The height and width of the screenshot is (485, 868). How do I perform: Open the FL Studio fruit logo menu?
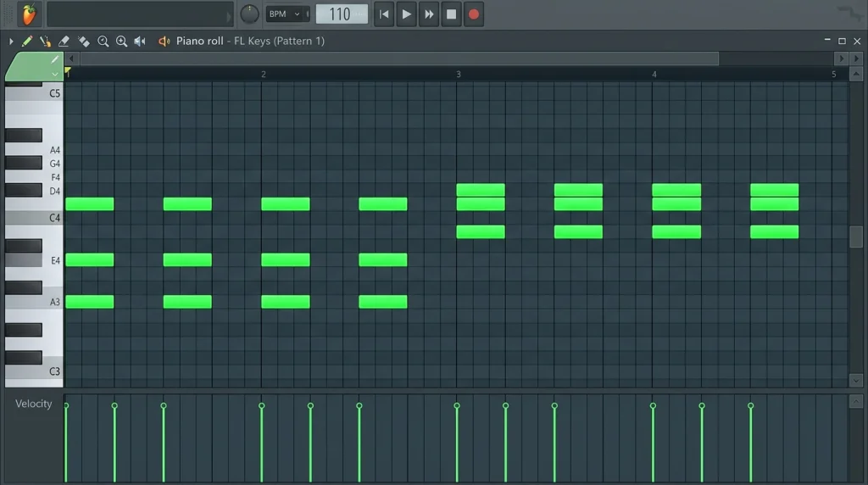point(29,14)
